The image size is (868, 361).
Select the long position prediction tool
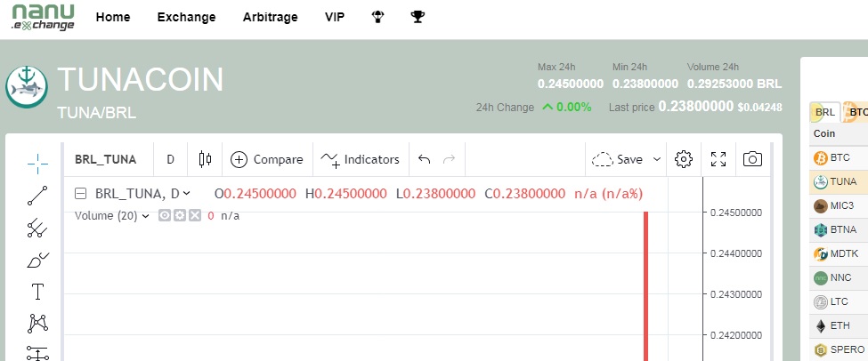click(x=37, y=353)
